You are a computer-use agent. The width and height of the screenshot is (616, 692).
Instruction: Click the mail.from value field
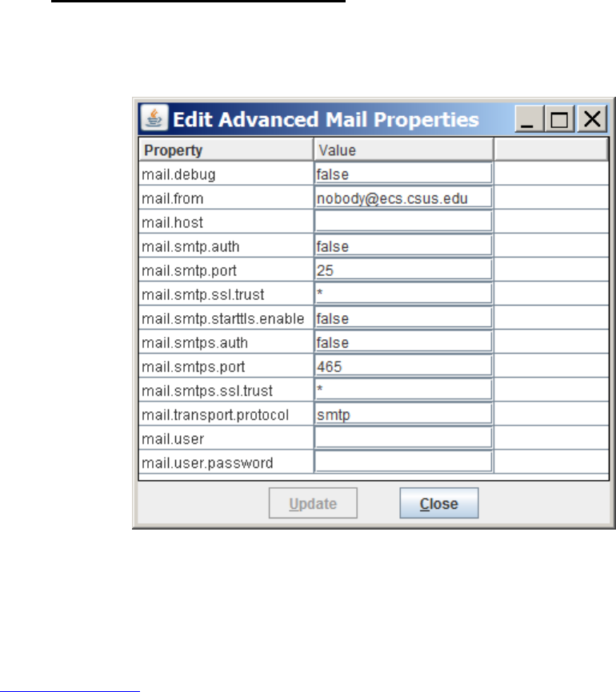click(403, 198)
